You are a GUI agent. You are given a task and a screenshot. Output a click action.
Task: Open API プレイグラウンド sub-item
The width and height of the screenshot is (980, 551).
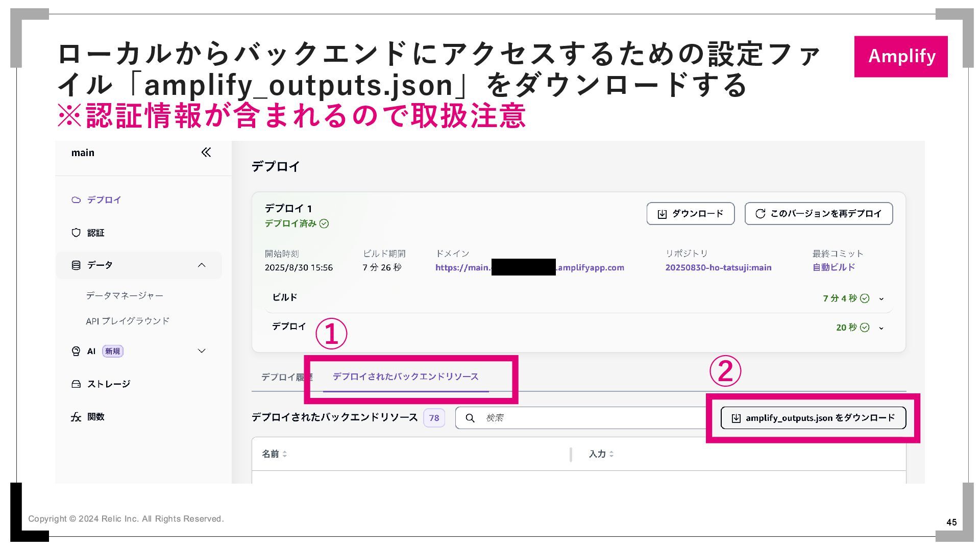(128, 321)
